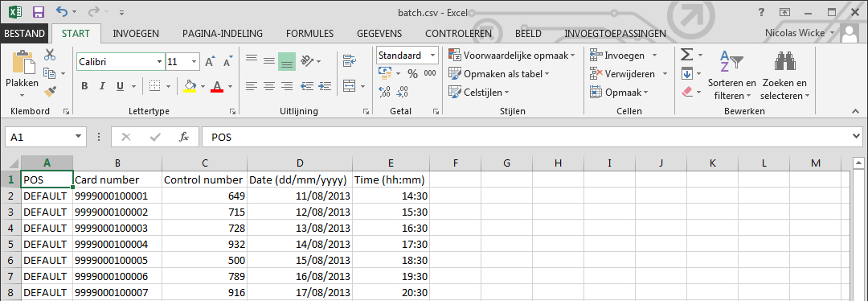Click the Format Painter brush icon
This screenshot has height=301, width=868.
[50, 90]
